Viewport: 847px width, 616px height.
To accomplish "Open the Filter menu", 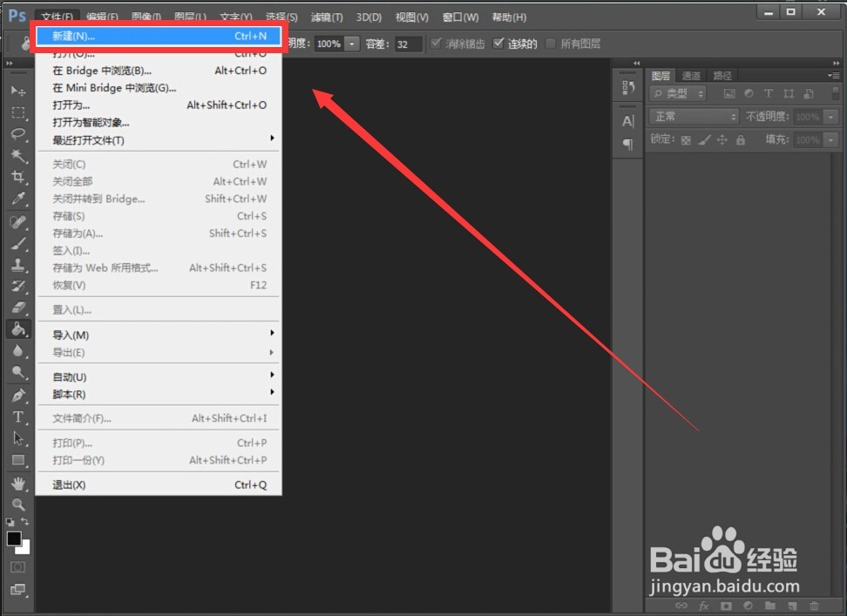I will coord(327,17).
